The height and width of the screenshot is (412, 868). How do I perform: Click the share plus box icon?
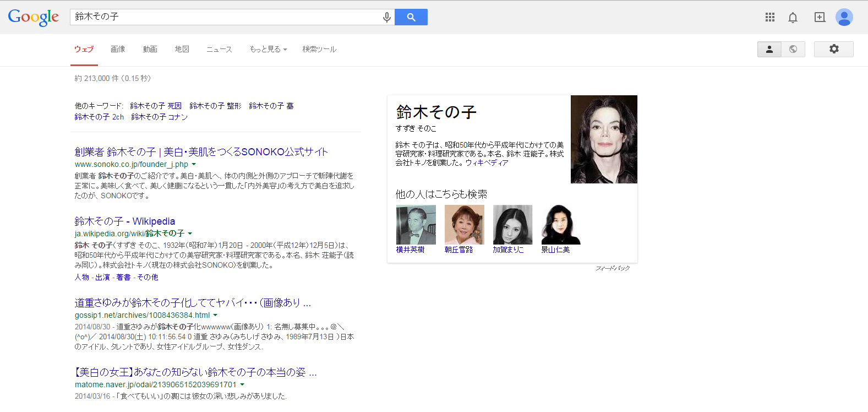[x=820, y=17]
